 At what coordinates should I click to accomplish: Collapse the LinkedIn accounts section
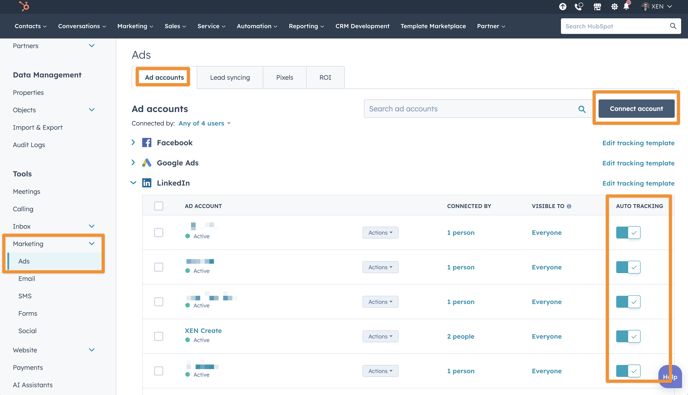pyautogui.click(x=133, y=183)
